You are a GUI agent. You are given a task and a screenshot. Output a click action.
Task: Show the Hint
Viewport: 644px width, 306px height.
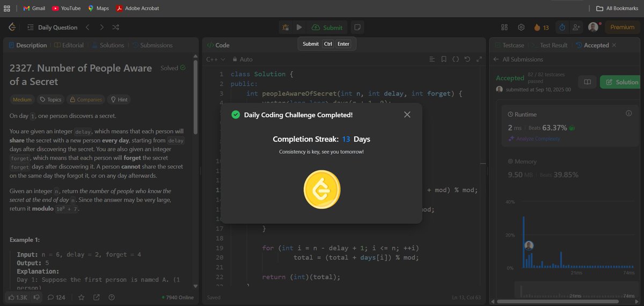119,100
